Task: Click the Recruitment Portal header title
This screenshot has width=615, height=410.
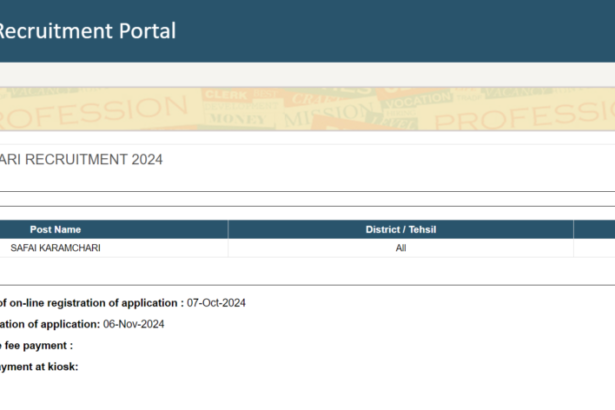Action: click(87, 31)
